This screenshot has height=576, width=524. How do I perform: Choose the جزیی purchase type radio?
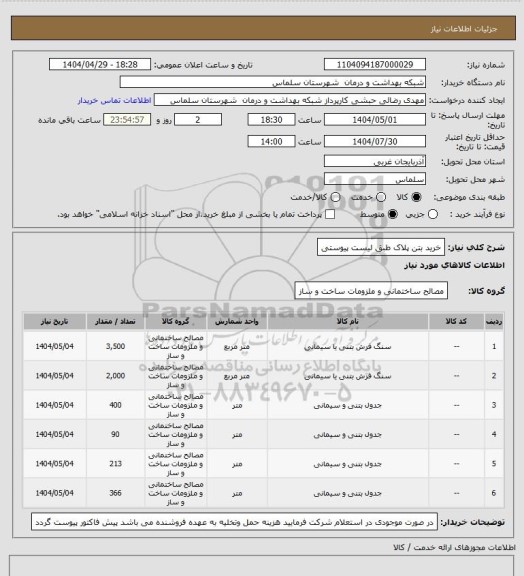pyautogui.click(x=433, y=215)
